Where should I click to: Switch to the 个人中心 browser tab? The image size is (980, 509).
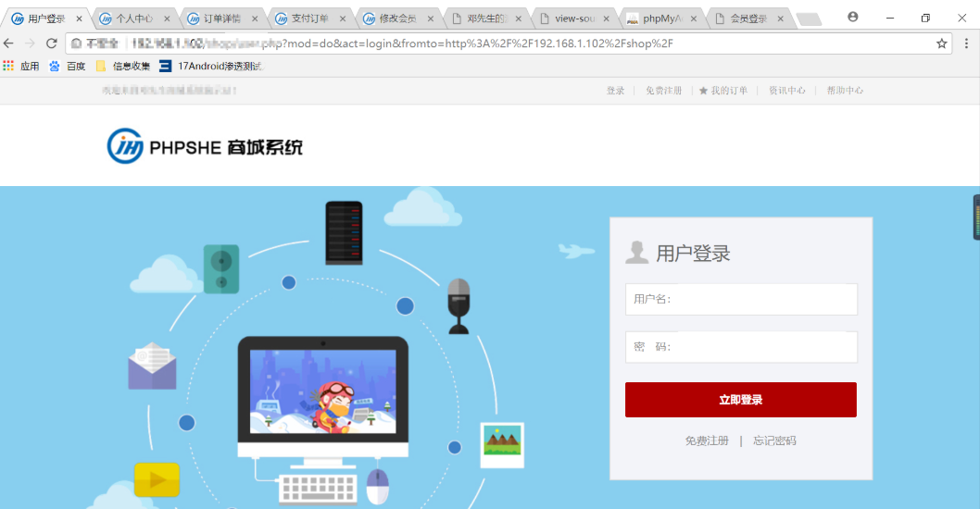coord(134,19)
